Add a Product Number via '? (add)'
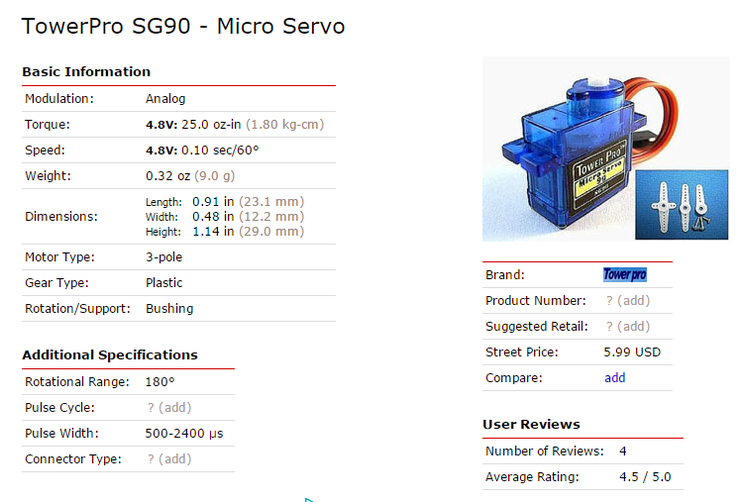The height and width of the screenshot is (502, 740). coord(628,301)
